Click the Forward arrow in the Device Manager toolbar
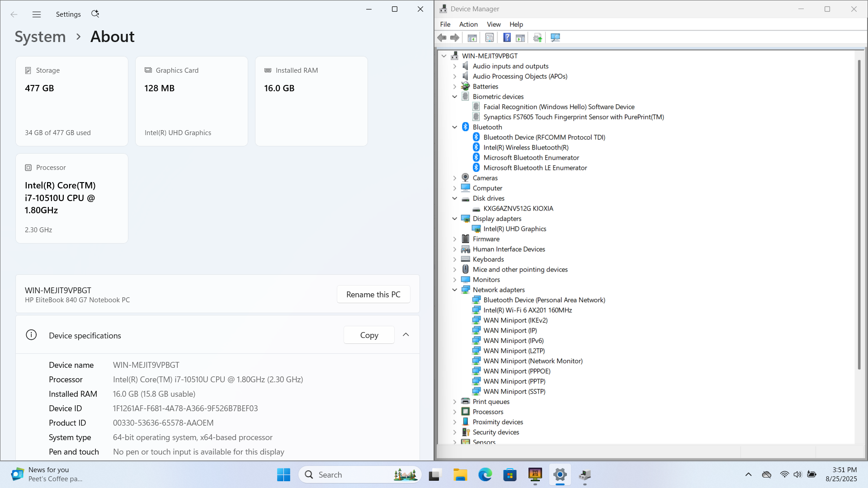Viewport: 868px width, 488px height. click(x=455, y=38)
